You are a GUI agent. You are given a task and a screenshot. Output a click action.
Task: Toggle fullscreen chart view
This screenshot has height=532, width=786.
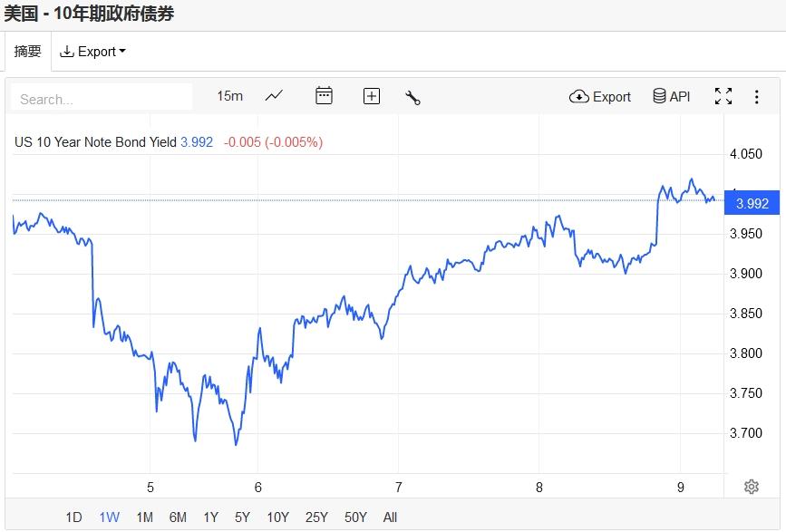coord(723,96)
